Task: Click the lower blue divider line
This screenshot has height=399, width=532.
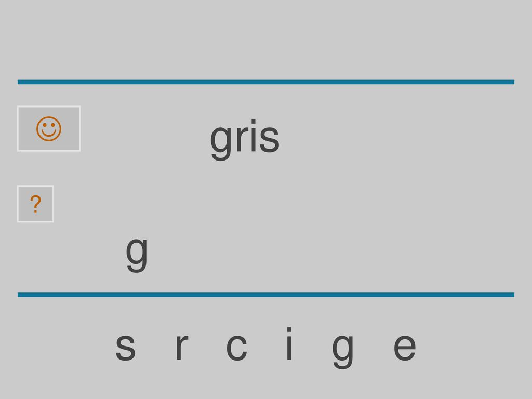Action: tap(266, 295)
